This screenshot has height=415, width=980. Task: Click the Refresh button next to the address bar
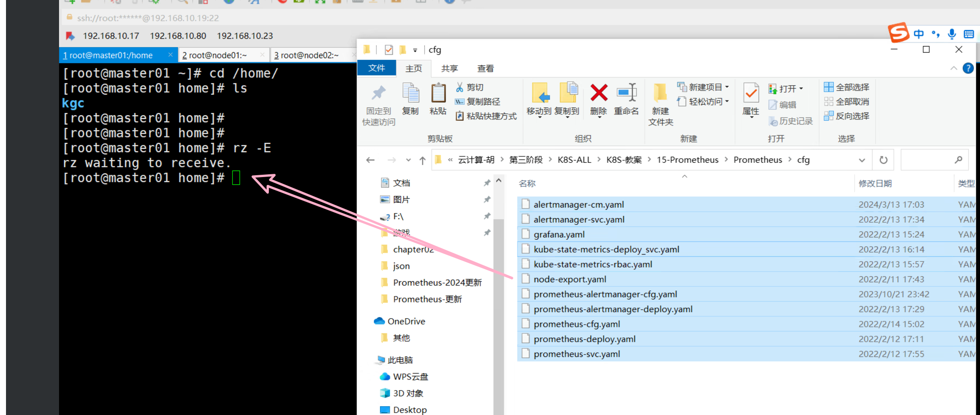click(x=883, y=160)
